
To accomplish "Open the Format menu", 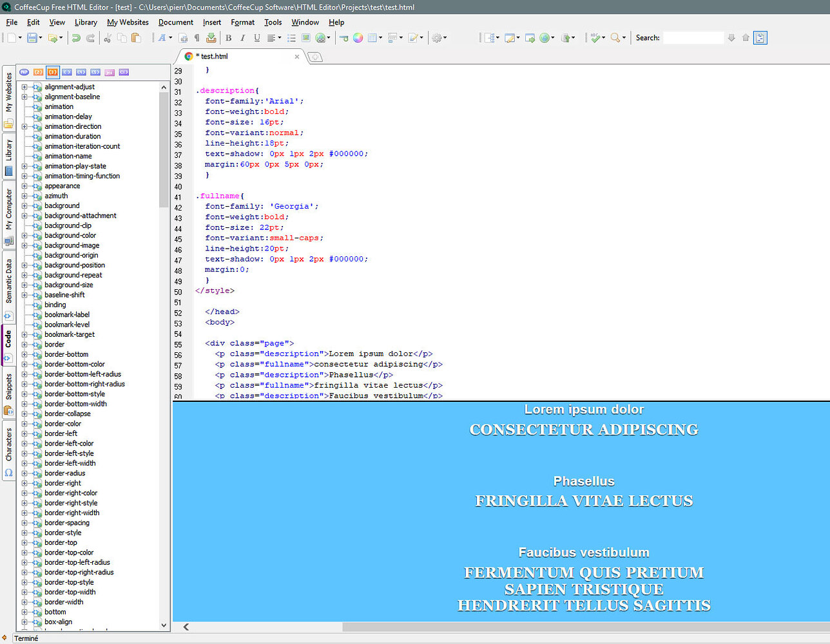I will [243, 22].
